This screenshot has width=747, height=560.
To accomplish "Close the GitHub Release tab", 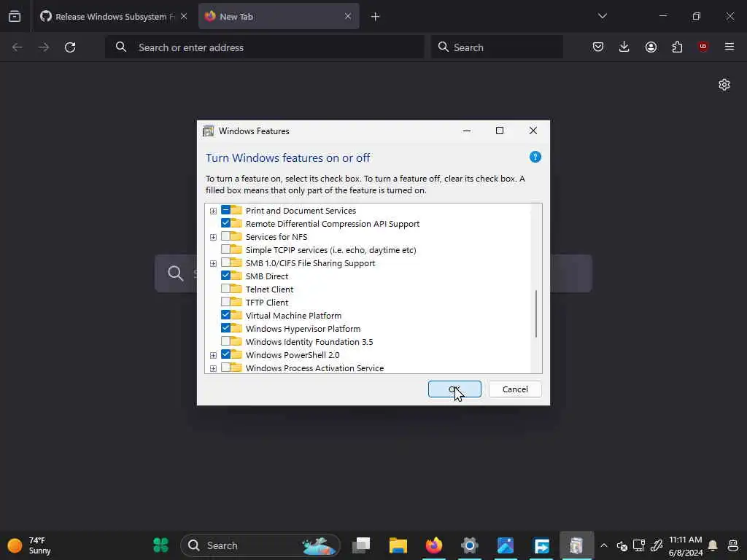I will [x=184, y=16].
